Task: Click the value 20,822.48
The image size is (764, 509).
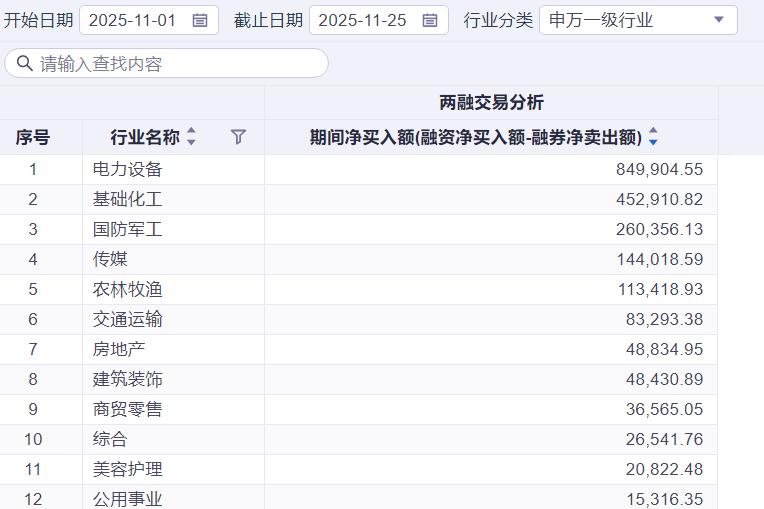Action: pos(665,470)
